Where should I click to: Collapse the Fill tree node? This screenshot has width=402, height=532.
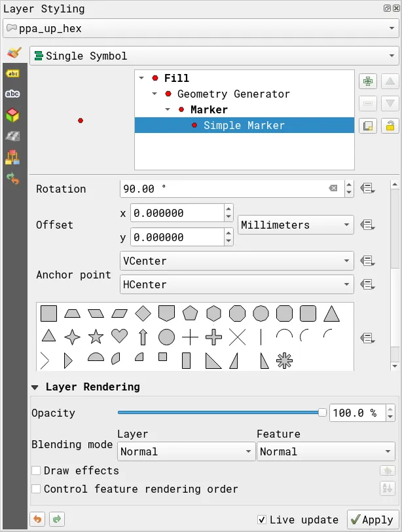141,78
